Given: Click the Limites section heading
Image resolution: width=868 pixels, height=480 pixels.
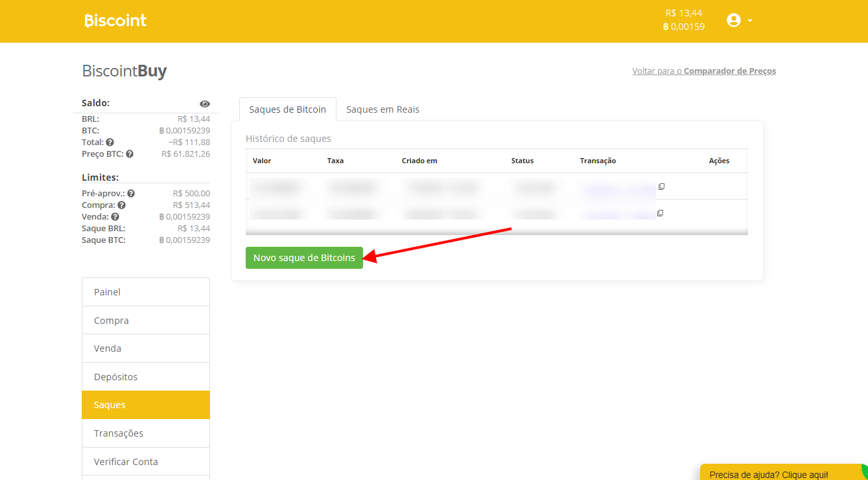Looking at the screenshot, I should click(x=100, y=177).
